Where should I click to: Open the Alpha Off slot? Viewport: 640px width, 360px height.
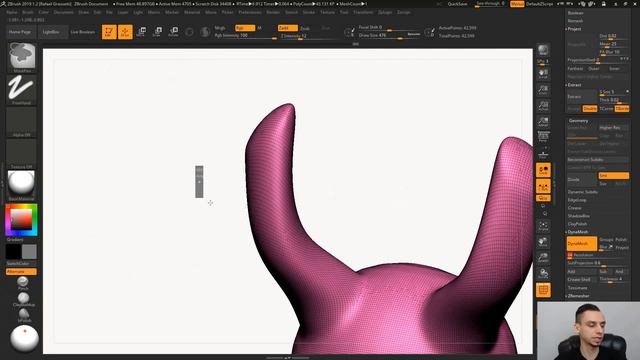pos(21,121)
